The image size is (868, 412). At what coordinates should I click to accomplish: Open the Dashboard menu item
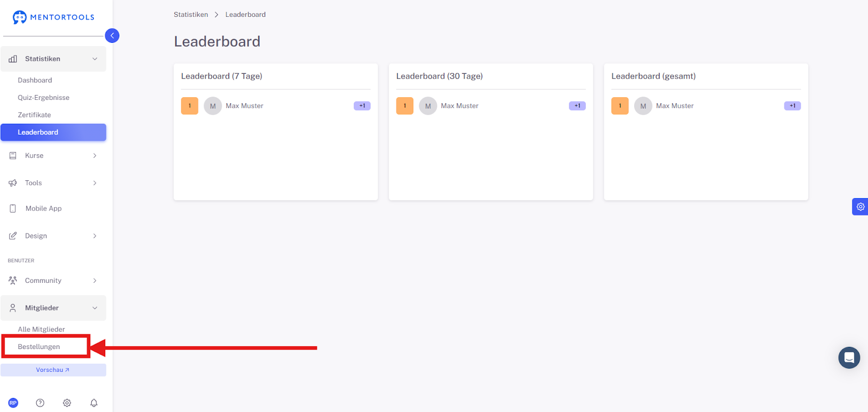pos(35,80)
